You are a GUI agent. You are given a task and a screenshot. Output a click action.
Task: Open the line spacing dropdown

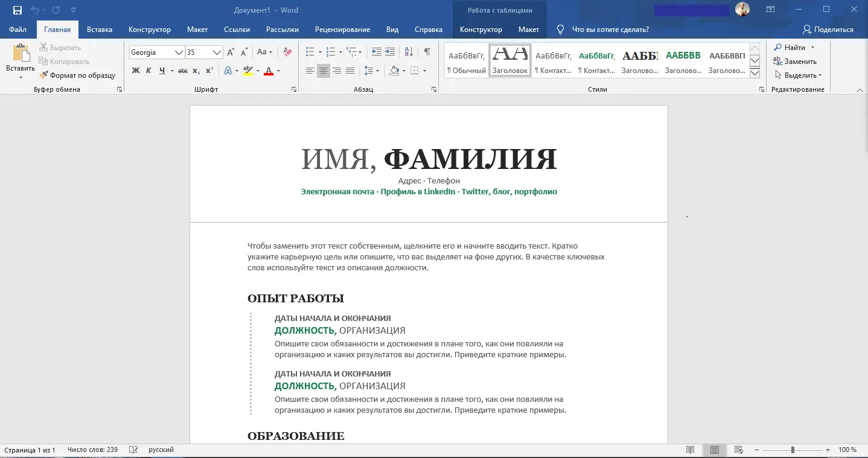point(377,71)
